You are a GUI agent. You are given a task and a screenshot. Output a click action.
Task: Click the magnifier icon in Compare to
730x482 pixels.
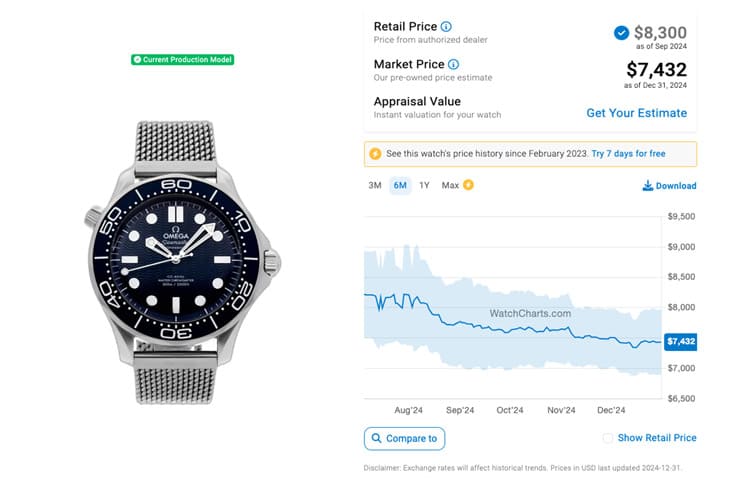coord(376,438)
